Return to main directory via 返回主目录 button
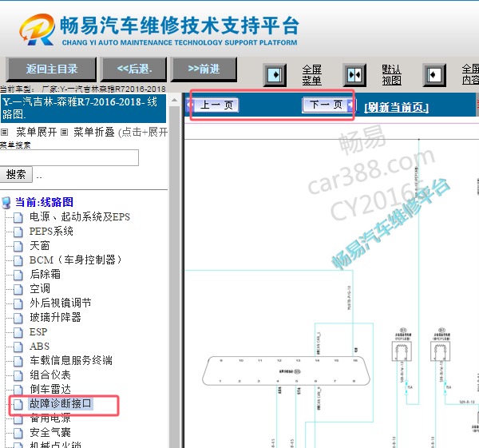479x448 pixels. click(51, 69)
